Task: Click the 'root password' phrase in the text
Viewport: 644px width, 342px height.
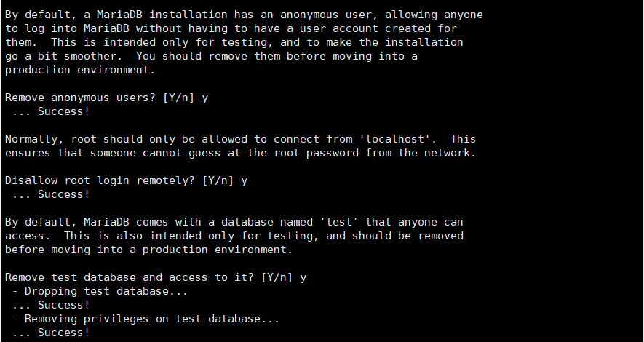Action: click(x=317, y=153)
